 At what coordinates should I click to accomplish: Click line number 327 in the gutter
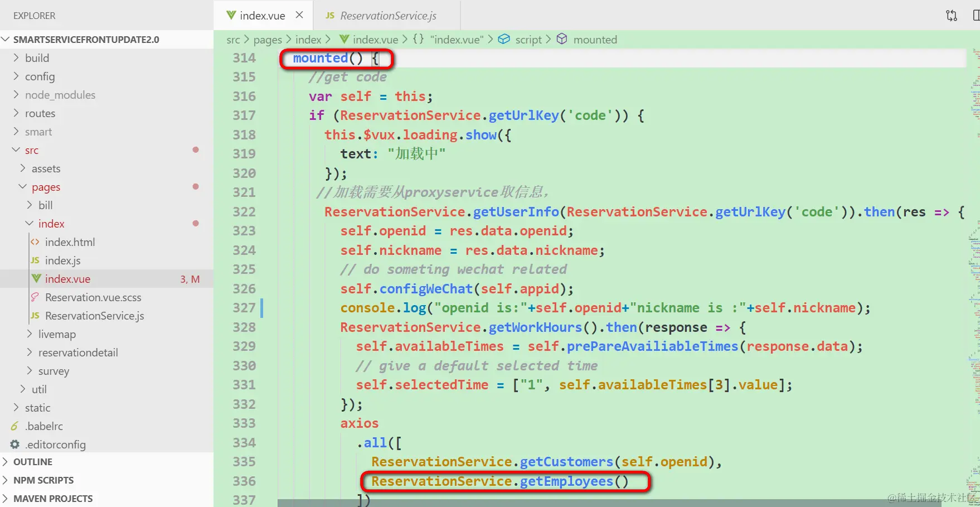coord(244,308)
